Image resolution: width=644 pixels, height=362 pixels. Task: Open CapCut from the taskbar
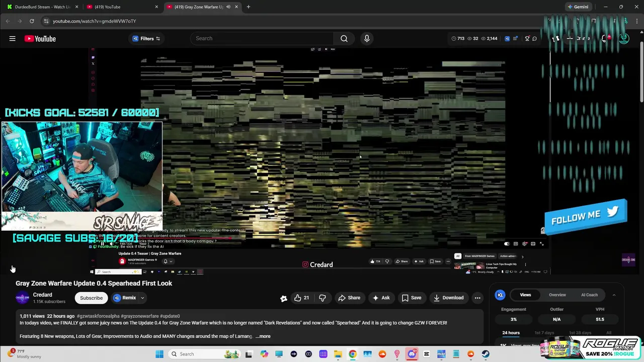point(427,354)
